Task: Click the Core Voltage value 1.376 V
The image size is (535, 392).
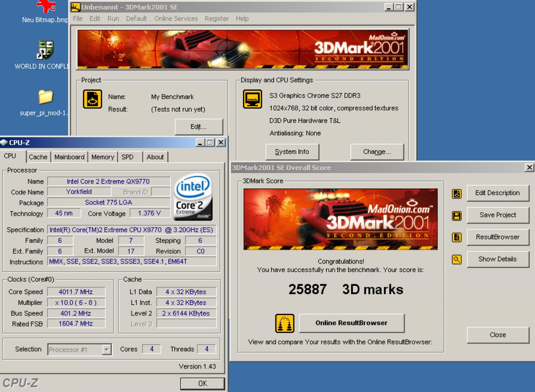Action: pyautogui.click(x=149, y=213)
